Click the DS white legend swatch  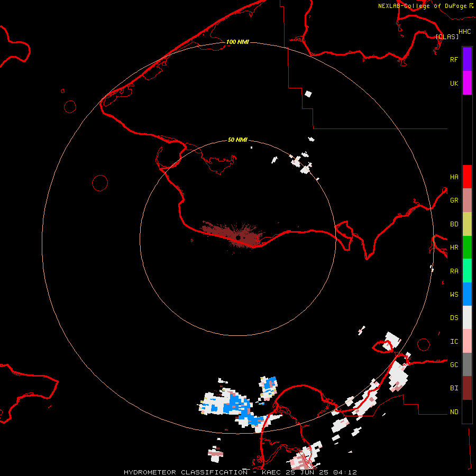point(467,317)
